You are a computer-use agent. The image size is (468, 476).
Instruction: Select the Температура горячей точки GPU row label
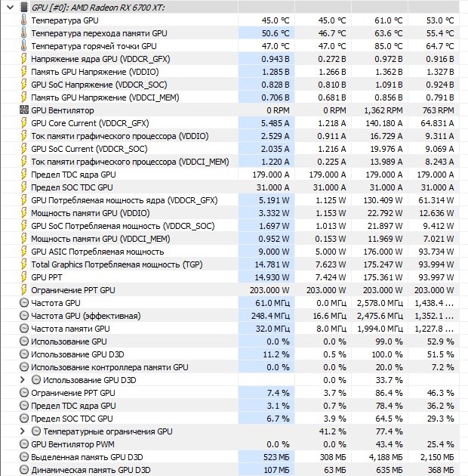pyautogui.click(x=94, y=46)
